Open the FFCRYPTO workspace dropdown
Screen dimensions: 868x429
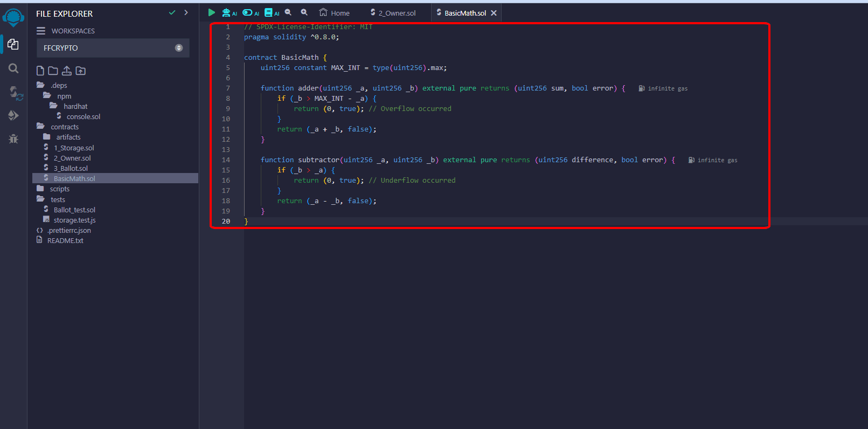coord(113,48)
